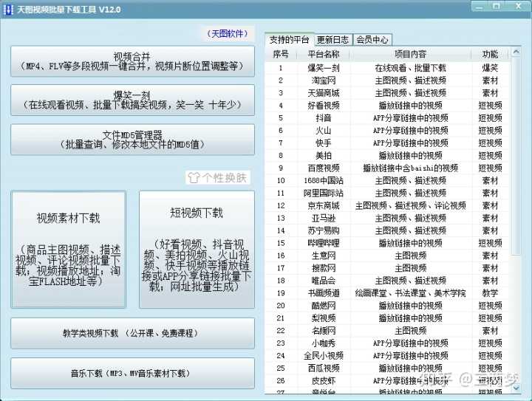Launch the 爆笑一刻 funny videos feature
The width and height of the screenshot is (532, 401).
pyautogui.click(x=133, y=100)
